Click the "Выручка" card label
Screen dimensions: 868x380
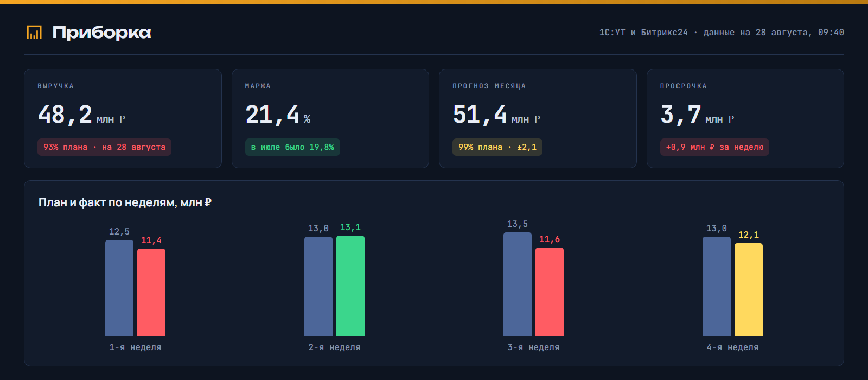click(x=56, y=86)
